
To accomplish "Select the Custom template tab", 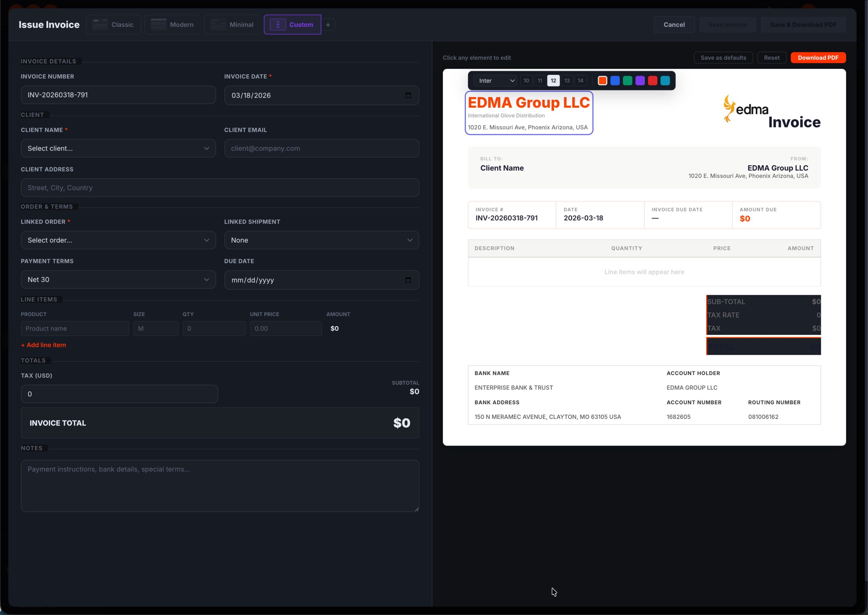I will pos(293,25).
